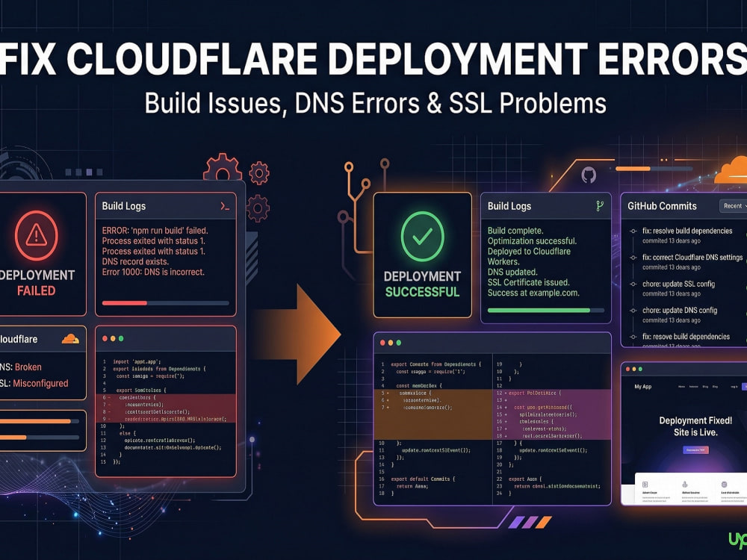This screenshot has width=747, height=560.
Task: Click the orange highlighted block in left diff pane
Action: [x=433, y=414]
